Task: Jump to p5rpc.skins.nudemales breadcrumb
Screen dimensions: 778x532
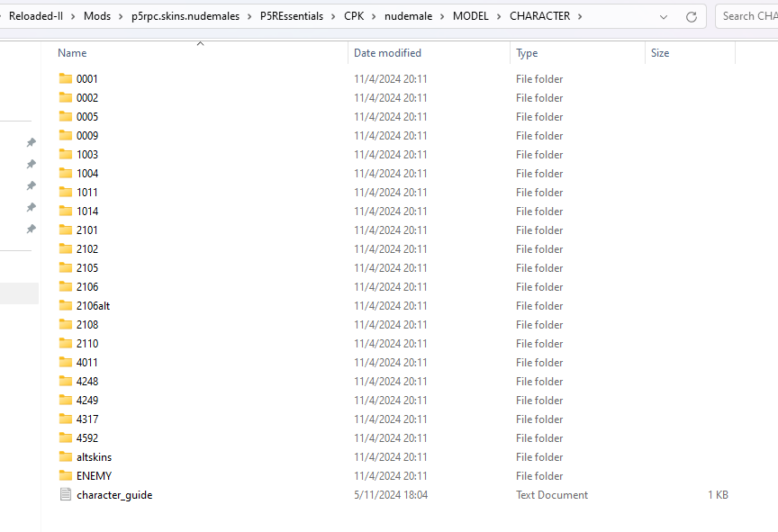Action: 185,16
